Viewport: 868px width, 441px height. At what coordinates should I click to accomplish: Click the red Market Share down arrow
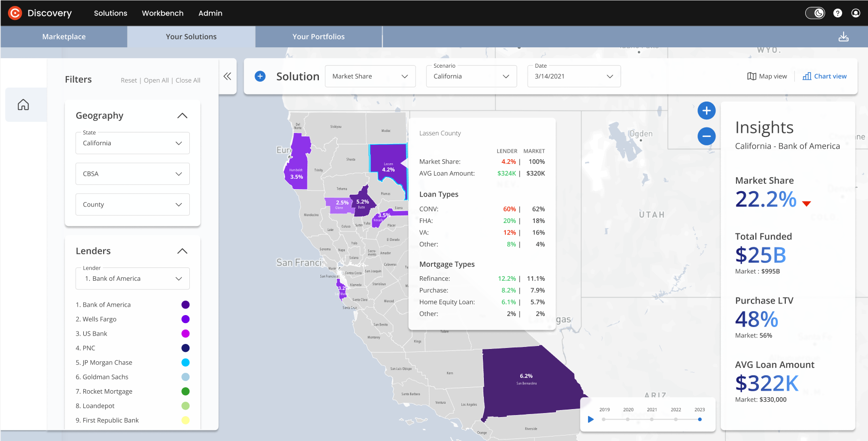tap(807, 203)
